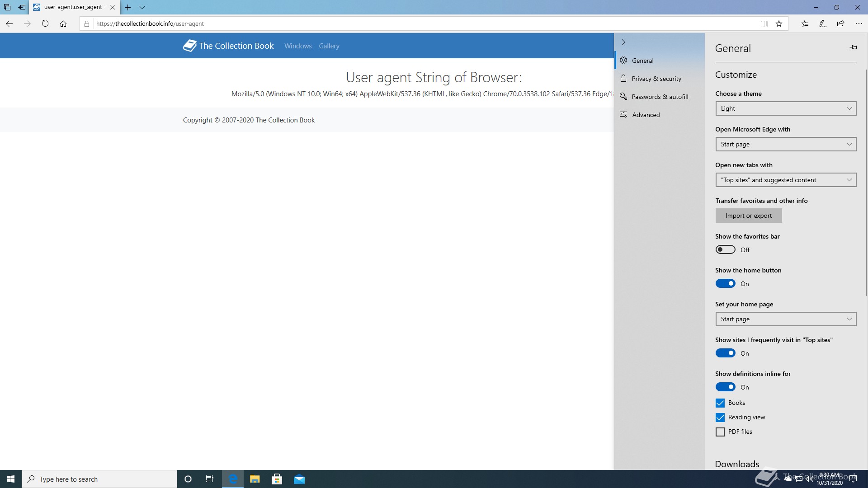Click the Share this page icon
The width and height of the screenshot is (868, 488).
[x=840, y=23]
